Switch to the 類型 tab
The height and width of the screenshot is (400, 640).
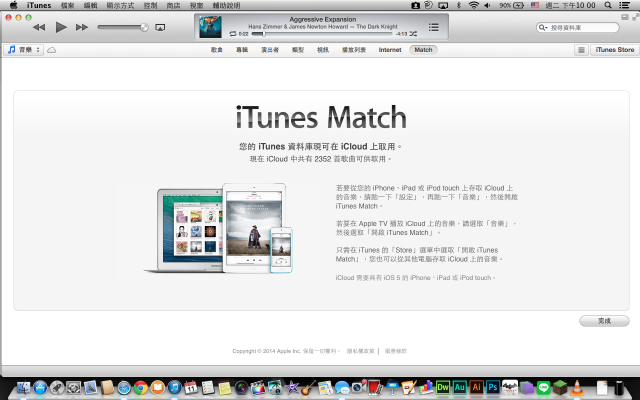pyautogui.click(x=298, y=50)
